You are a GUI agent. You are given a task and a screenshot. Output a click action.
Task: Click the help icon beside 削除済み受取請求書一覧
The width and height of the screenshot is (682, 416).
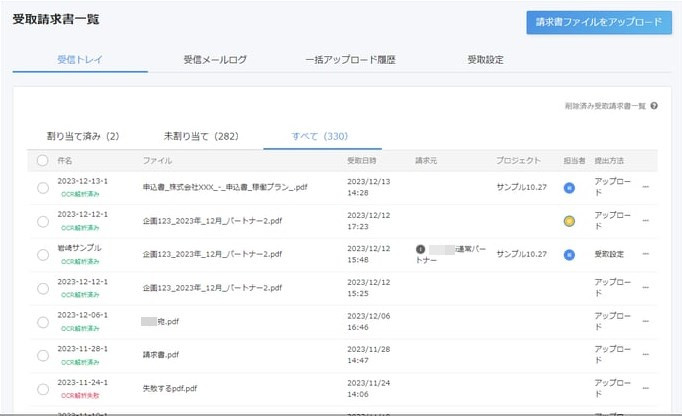click(654, 106)
